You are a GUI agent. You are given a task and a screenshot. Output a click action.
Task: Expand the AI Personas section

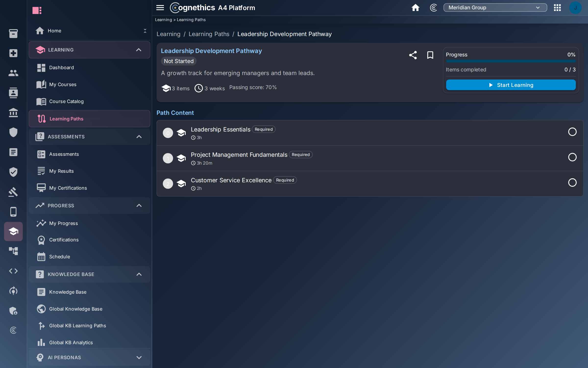point(89,357)
